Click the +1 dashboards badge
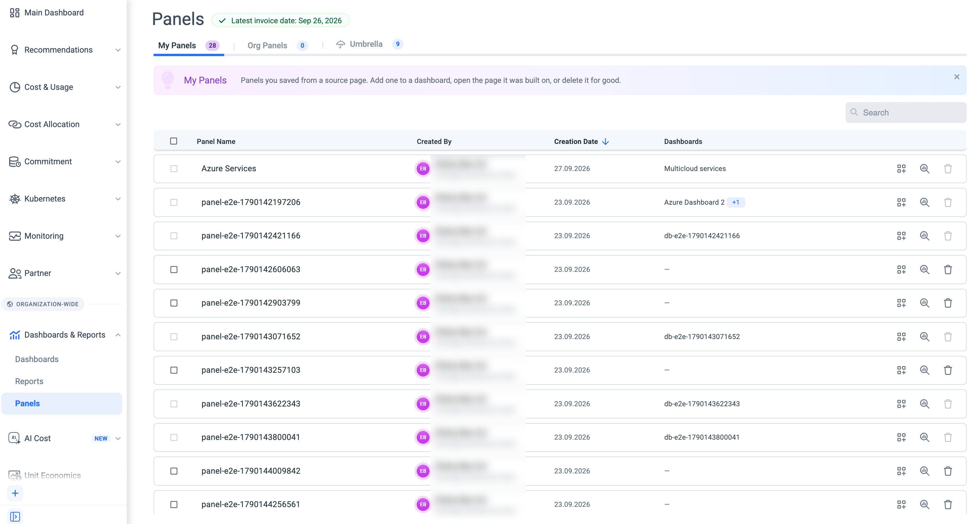 coord(735,202)
